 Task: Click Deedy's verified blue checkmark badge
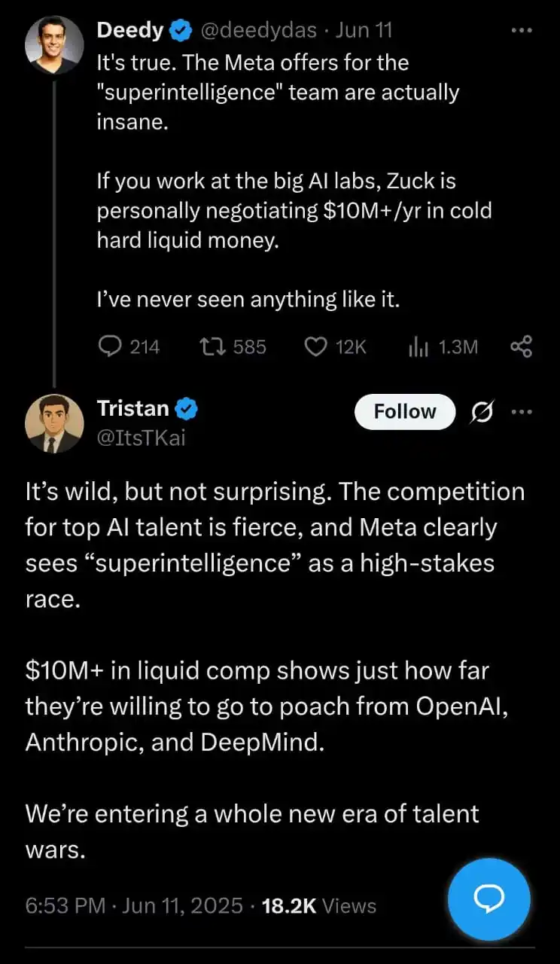tap(179, 30)
